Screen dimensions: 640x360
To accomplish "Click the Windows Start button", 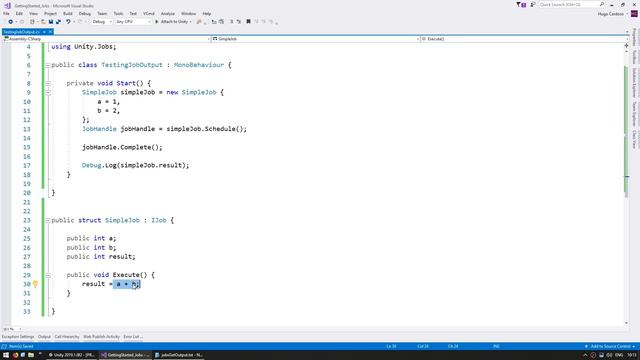I will (x=6, y=355).
